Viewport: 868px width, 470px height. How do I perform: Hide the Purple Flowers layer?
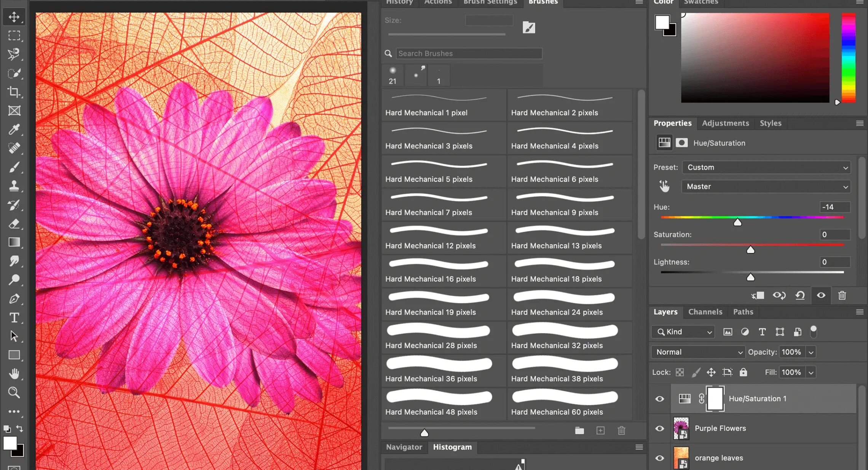pyautogui.click(x=660, y=429)
